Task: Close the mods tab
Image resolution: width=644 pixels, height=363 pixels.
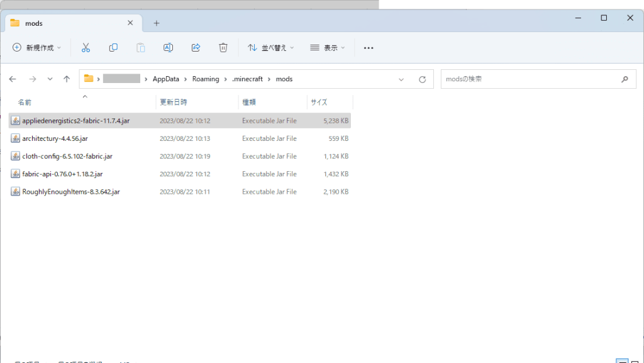Action: coord(130,23)
